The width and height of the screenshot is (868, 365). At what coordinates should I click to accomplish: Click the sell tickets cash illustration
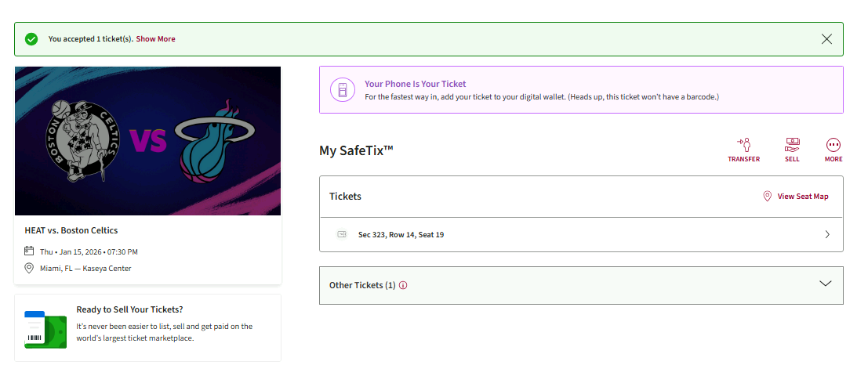[45, 328]
